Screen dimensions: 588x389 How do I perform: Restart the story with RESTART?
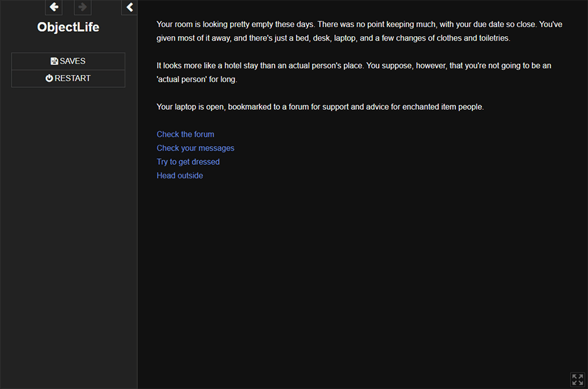68,78
